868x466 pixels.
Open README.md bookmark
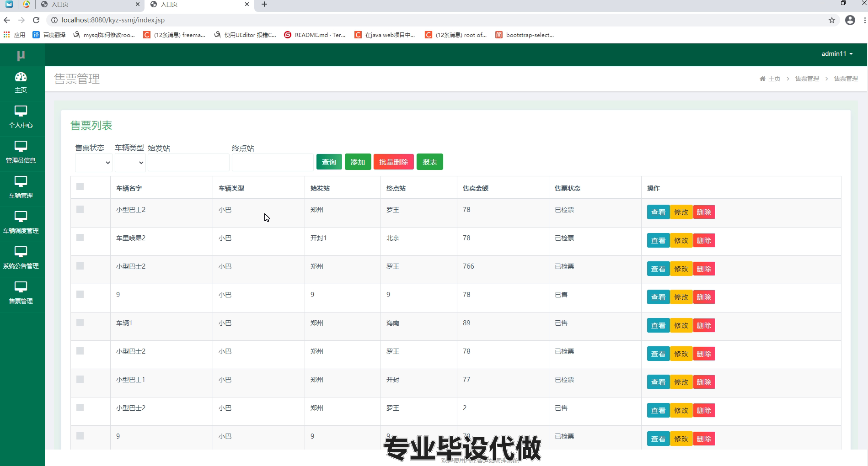(x=315, y=35)
